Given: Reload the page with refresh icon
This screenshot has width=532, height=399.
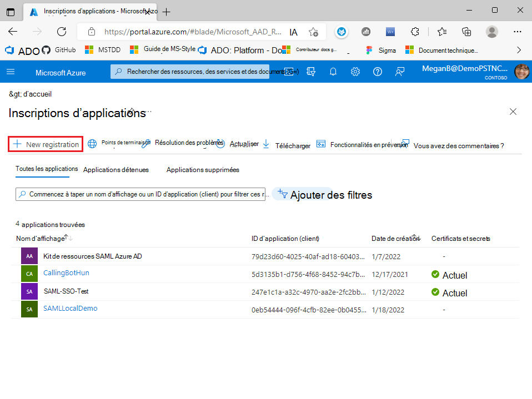Looking at the screenshot, I should tap(62, 32).
